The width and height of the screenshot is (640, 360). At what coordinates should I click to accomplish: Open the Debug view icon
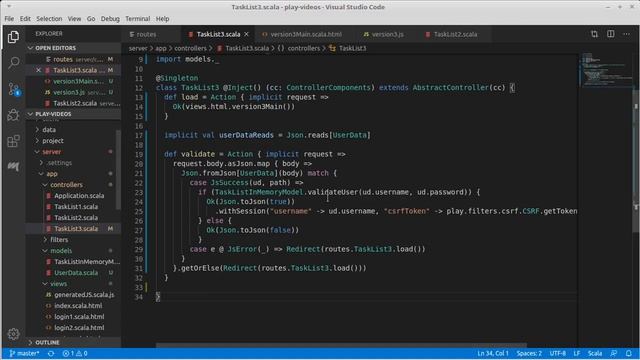point(13,115)
